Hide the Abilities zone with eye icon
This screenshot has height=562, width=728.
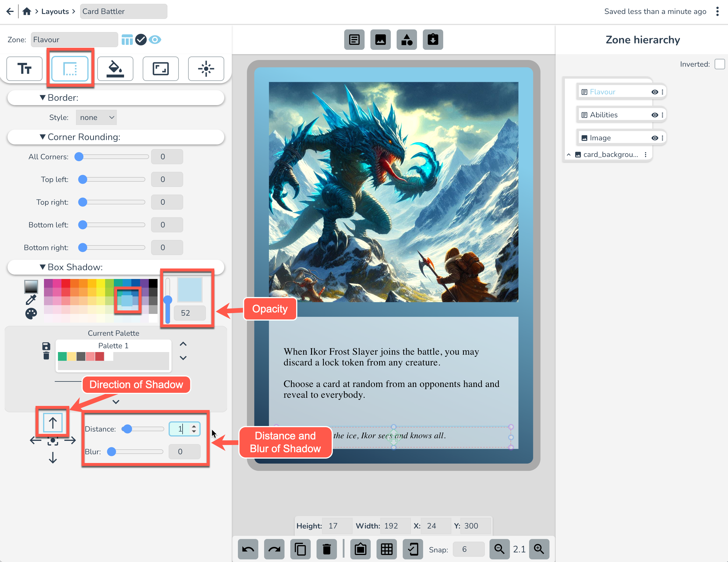pos(654,115)
